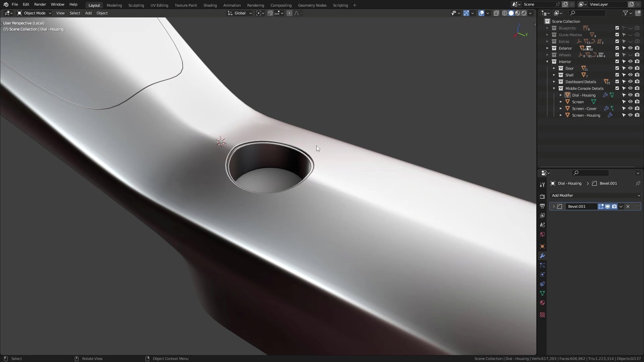Open the Modifier properties wrench tab
The image size is (644, 362).
542,256
